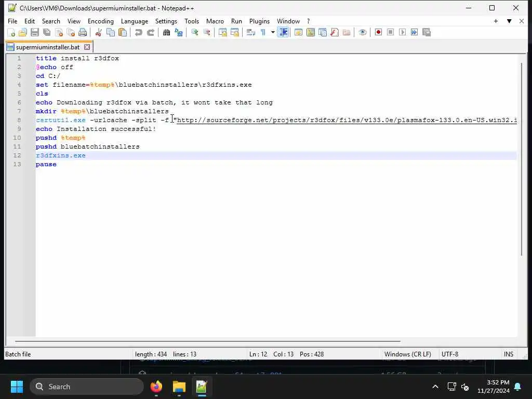Undo the last edit via toolbar
The height and width of the screenshot is (399, 532).
coord(138,33)
